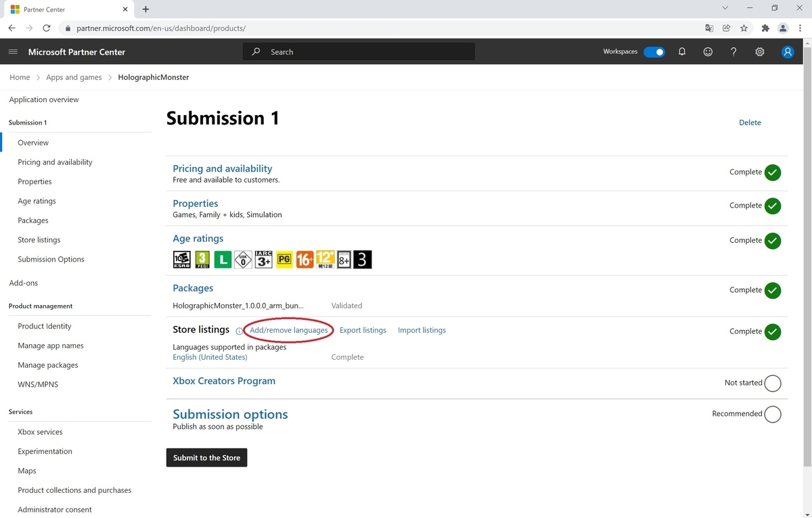This screenshot has width=812, height=518.
Task: Open Manage app names in the sidebar
Action: tap(51, 346)
